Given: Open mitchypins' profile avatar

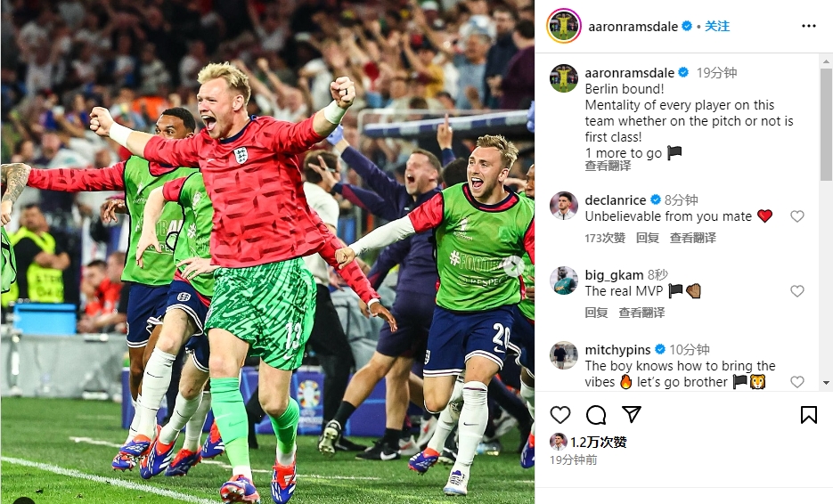Looking at the screenshot, I should (564, 355).
